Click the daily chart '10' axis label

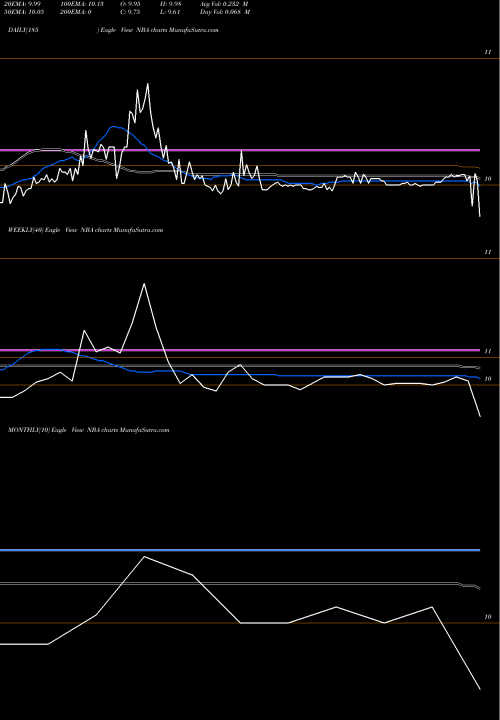488,179
